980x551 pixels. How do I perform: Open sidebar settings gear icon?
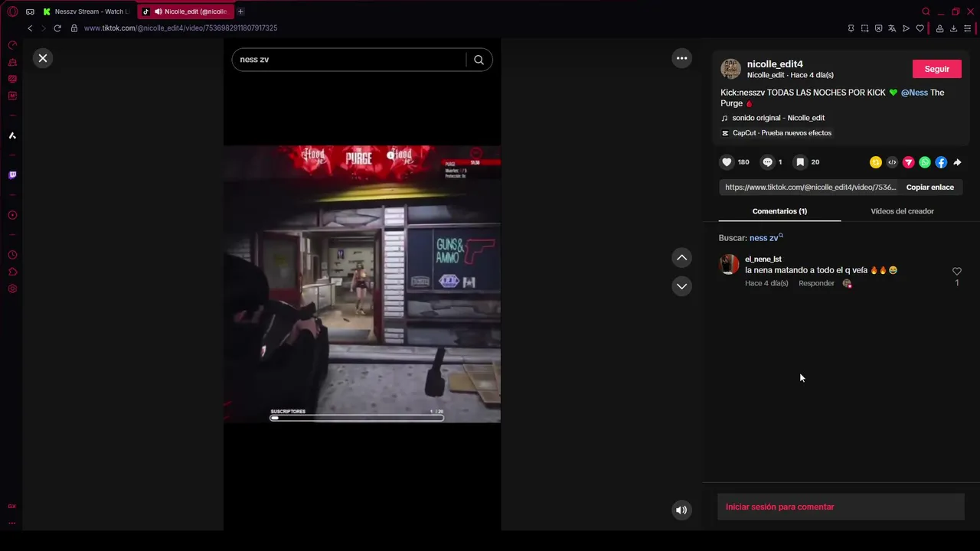12,289
